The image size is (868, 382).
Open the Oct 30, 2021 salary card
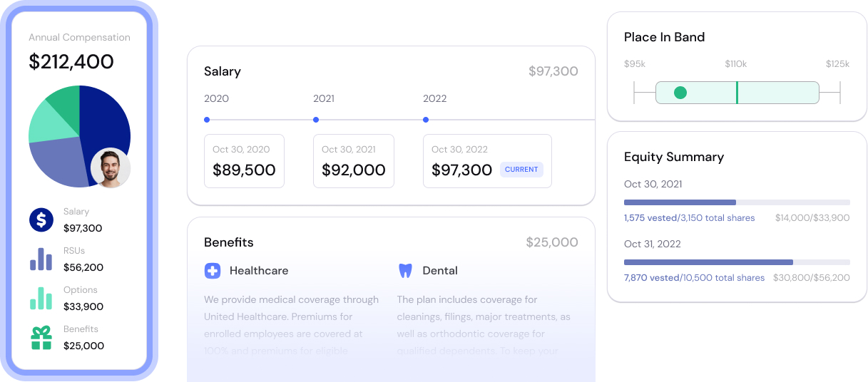click(353, 161)
